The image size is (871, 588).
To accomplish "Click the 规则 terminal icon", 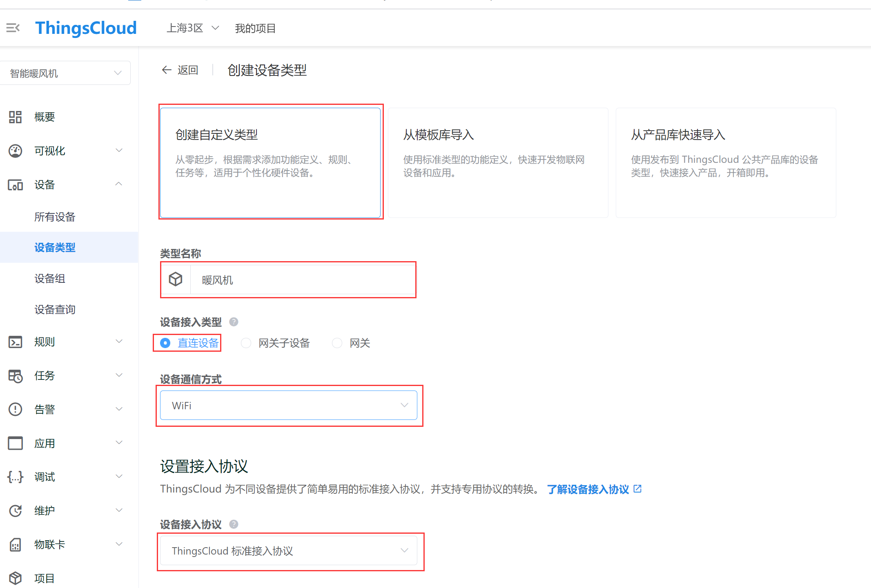I will point(16,342).
